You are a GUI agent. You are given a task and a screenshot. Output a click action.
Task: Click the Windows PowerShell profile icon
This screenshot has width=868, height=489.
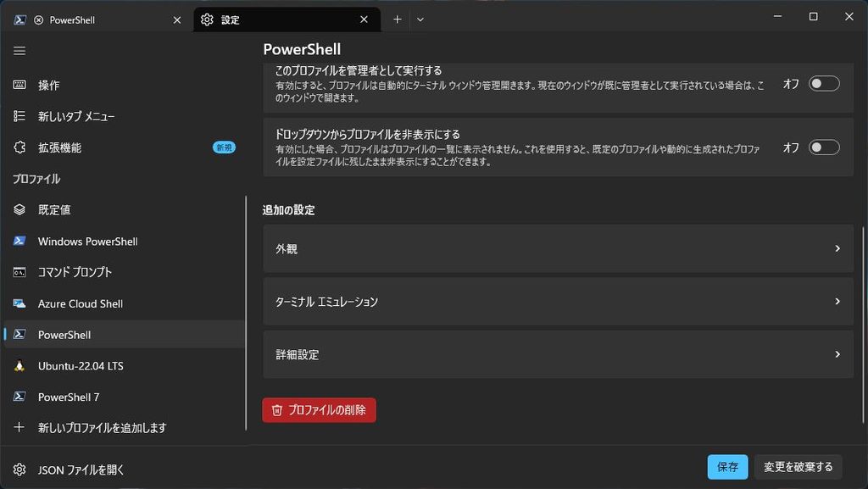[19, 241]
